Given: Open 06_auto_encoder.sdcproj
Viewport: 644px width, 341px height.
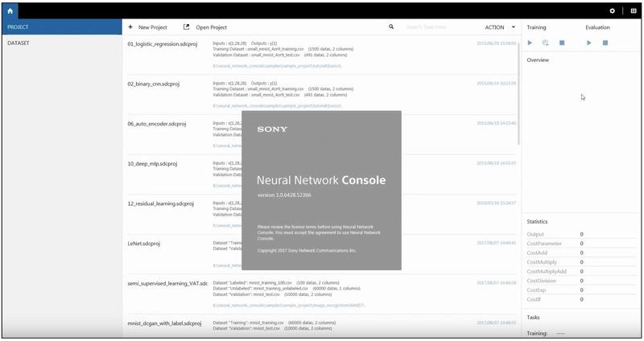Looking at the screenshot, I should 156,124.
